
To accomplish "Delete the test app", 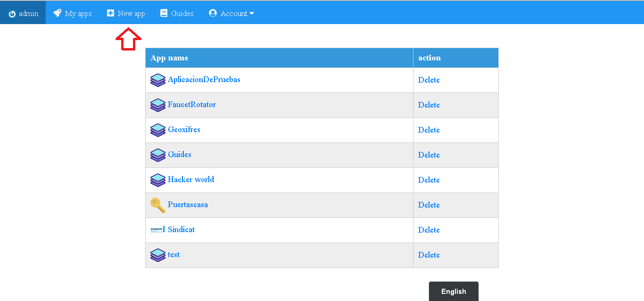I will [429, 255].
